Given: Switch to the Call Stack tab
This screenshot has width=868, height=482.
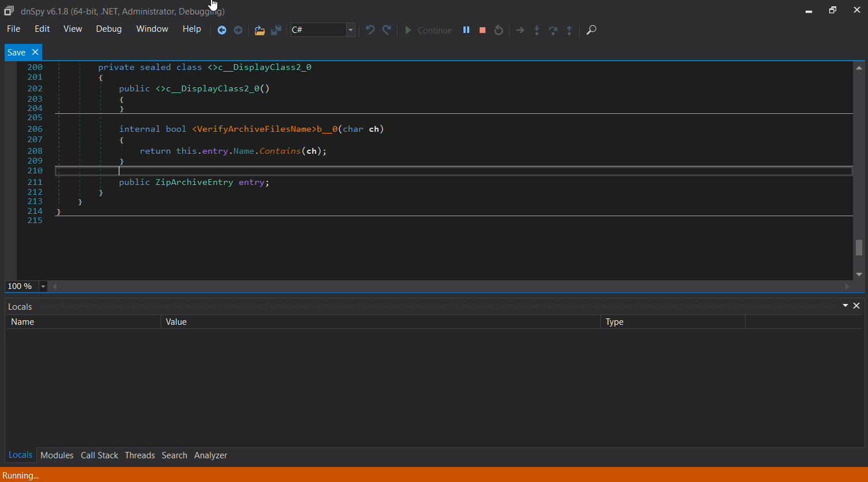Looking at the screenshot, I should [x=99, y=455].
